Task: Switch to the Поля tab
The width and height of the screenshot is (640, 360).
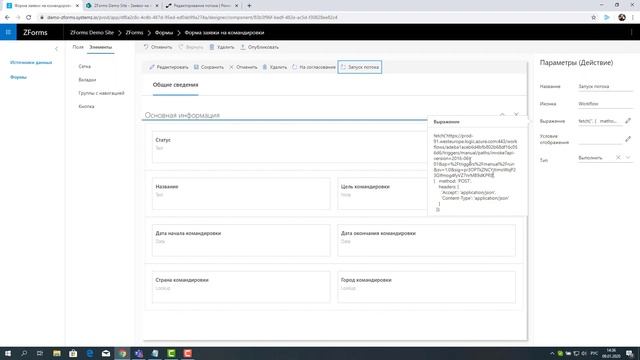Action: pos(78,47)
